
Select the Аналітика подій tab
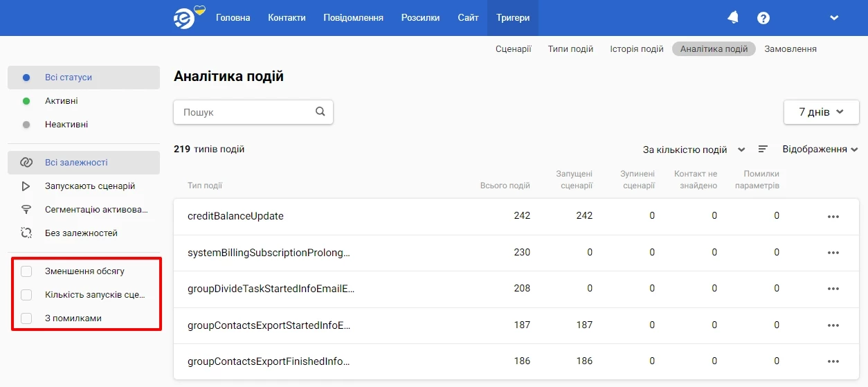(x=714, y=49)
